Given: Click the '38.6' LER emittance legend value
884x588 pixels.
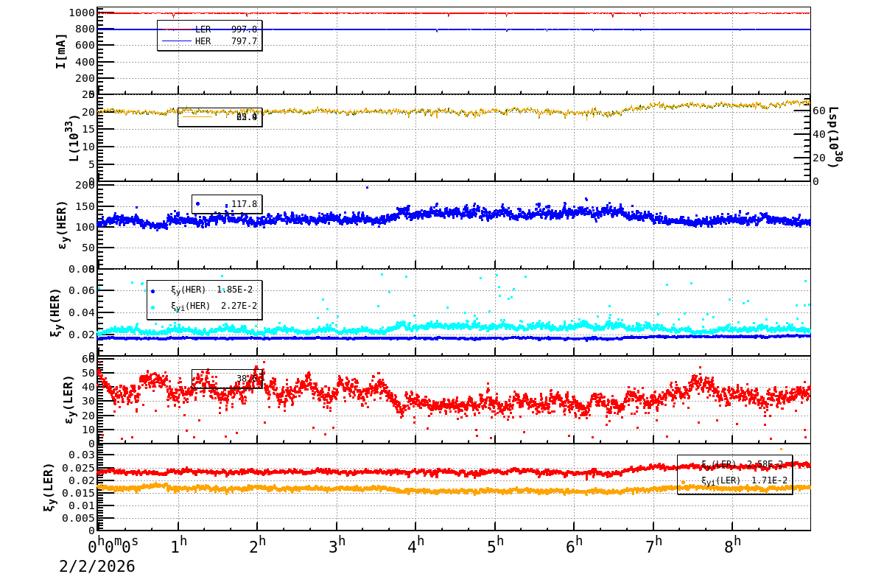Looking at the screenshot, I should tap(248, 379).
